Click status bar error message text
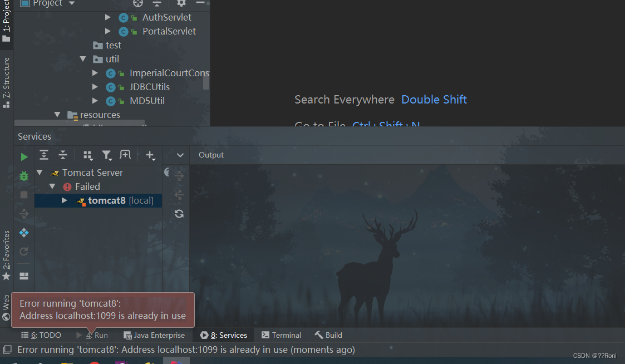Screen dimensions: 625x364 [186, 350]
